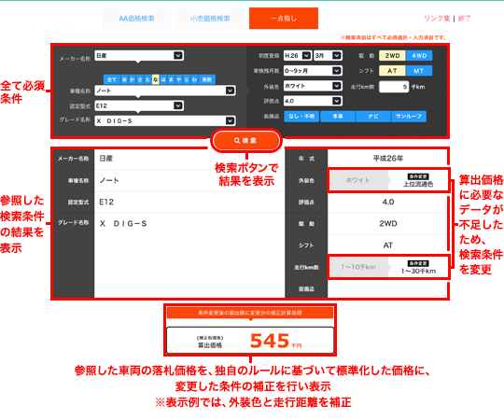Choose the AT shift toggle in search form
504x420 pixels.
(392, 71)
